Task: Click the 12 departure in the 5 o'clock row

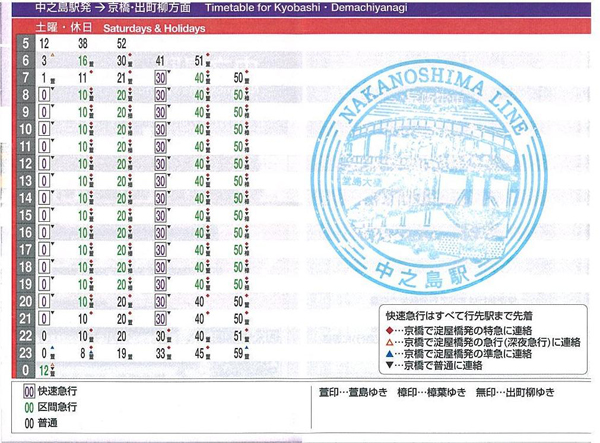Action: click(x=44, y=43)
